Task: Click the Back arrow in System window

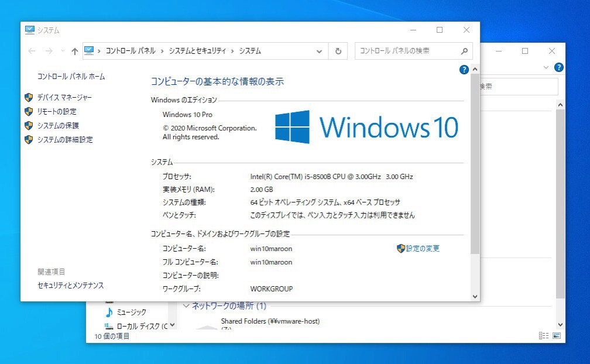Action: (x=32, y=51)
